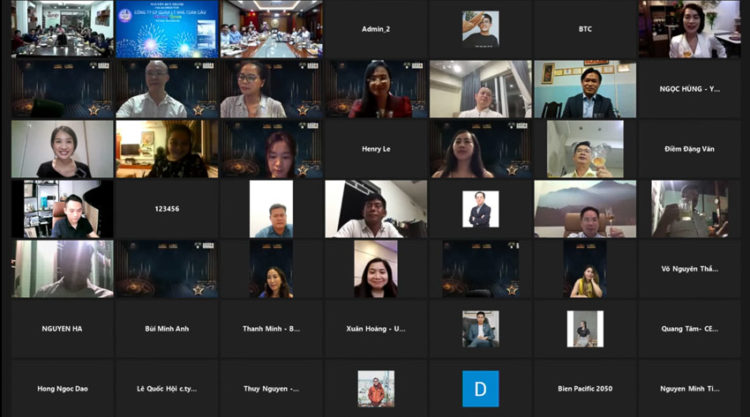This screenshot has width=750, height=417.
Task: Select the Nguyen Minh Ti... participant tile
Action: click(690, 388)
